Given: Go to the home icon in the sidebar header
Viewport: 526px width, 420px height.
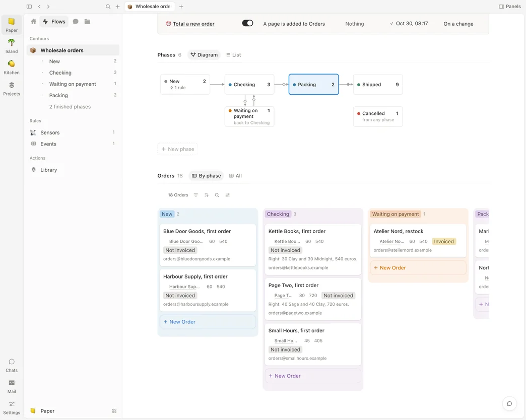Looking at the screenshot, I should click(x=34, y=22).
